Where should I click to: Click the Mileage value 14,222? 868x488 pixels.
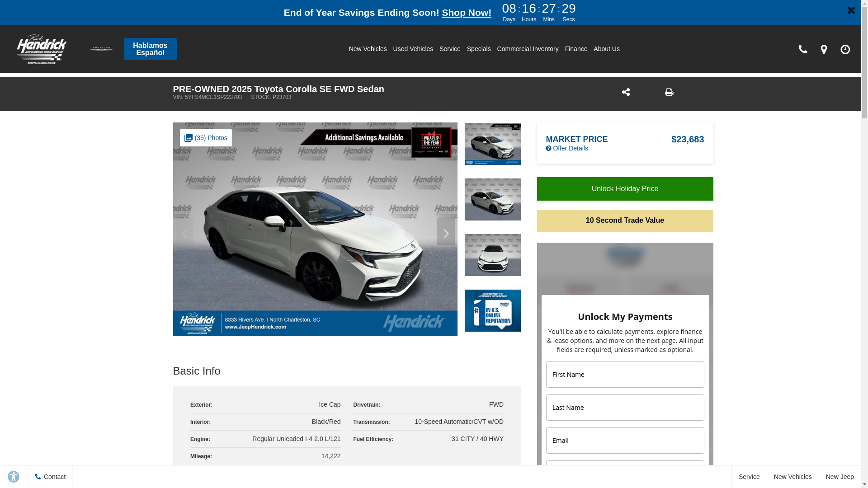pyautogui.click(x=331, y=456)
